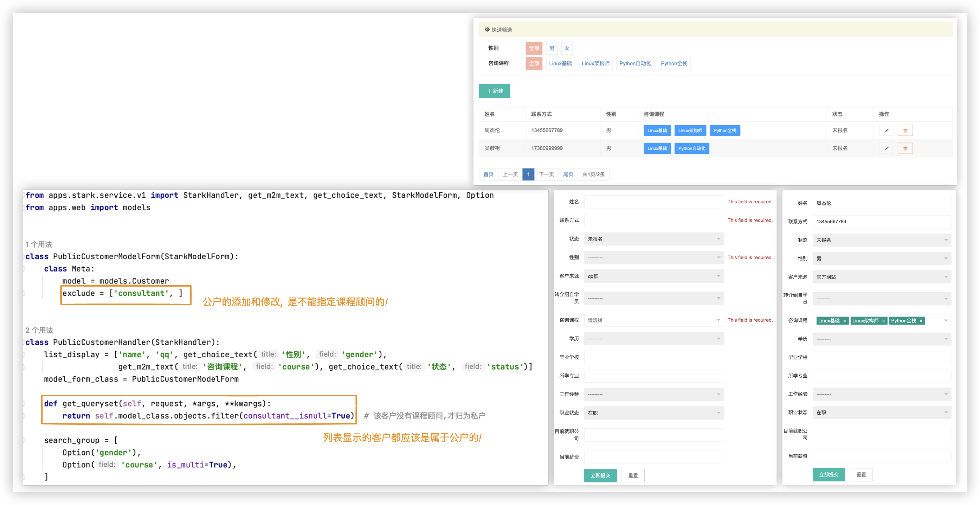Go to 尾页 in pagination
Screen dimensions: 980x505
pyautogui.click(x=568, y=174)
